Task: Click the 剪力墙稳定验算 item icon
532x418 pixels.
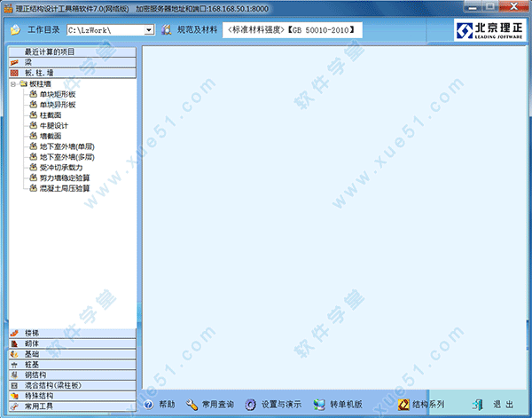Action: [x=34, y=177]
